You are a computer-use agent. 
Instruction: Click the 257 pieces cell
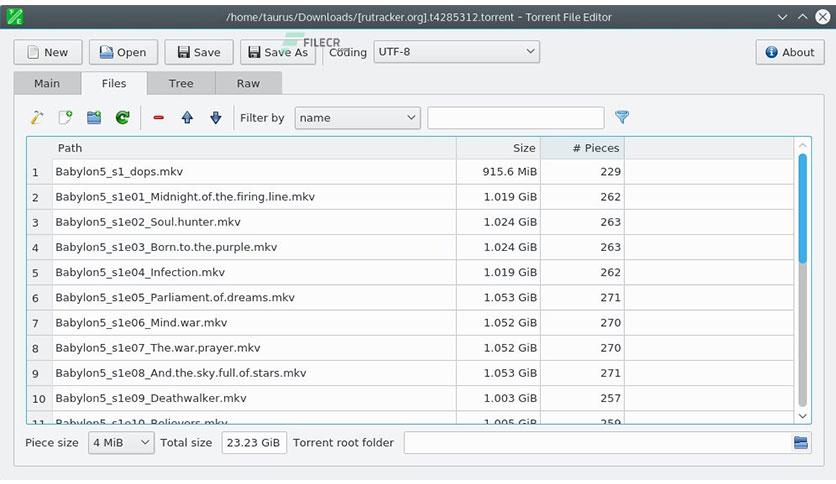(582, 398)
